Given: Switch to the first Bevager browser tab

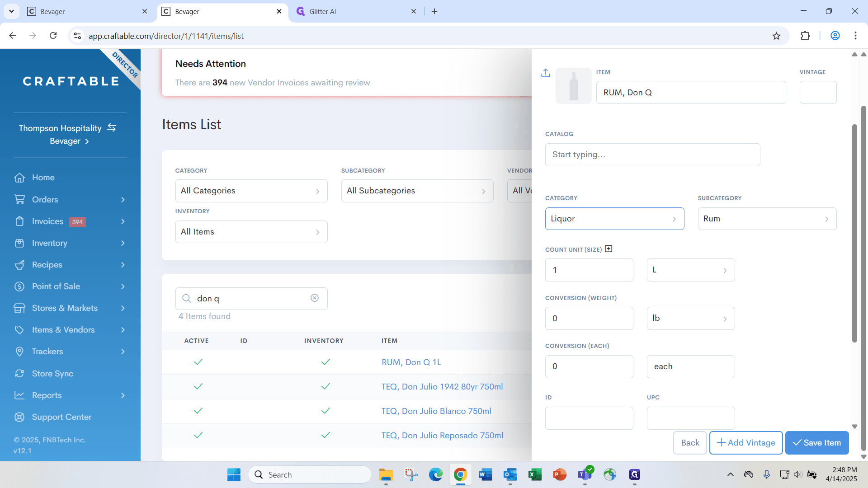Looking at the screenshot, I should click(x=87, y=11).
